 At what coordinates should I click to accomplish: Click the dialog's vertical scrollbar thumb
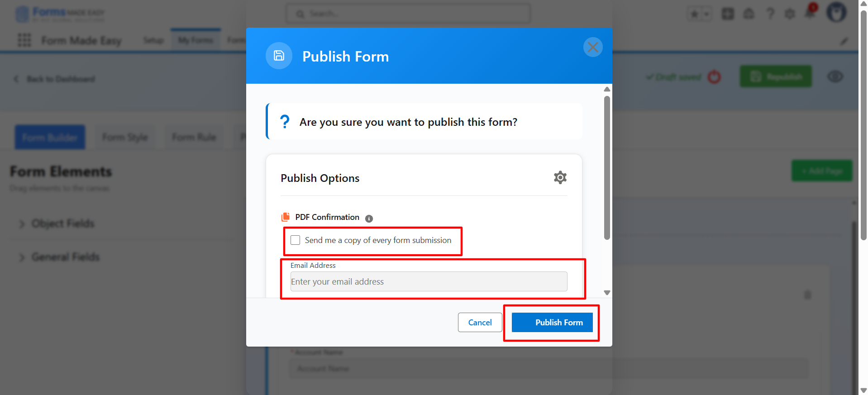pos(607,167)
